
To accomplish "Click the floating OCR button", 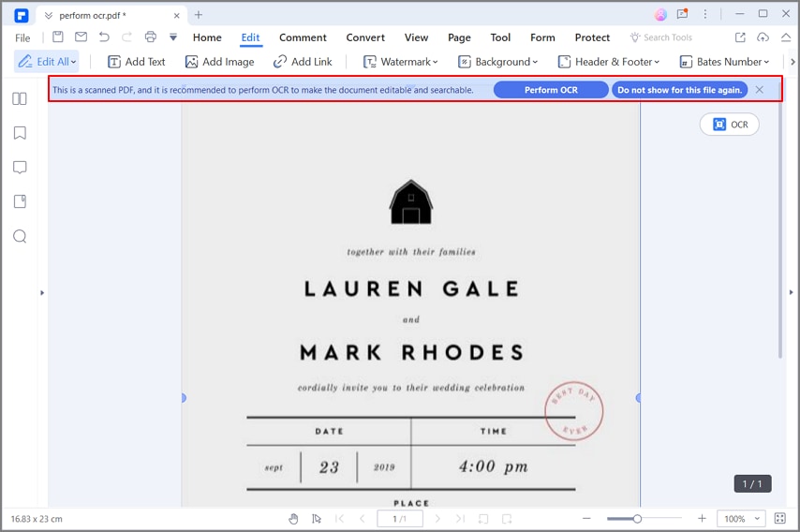I will [x=730, y=125].
